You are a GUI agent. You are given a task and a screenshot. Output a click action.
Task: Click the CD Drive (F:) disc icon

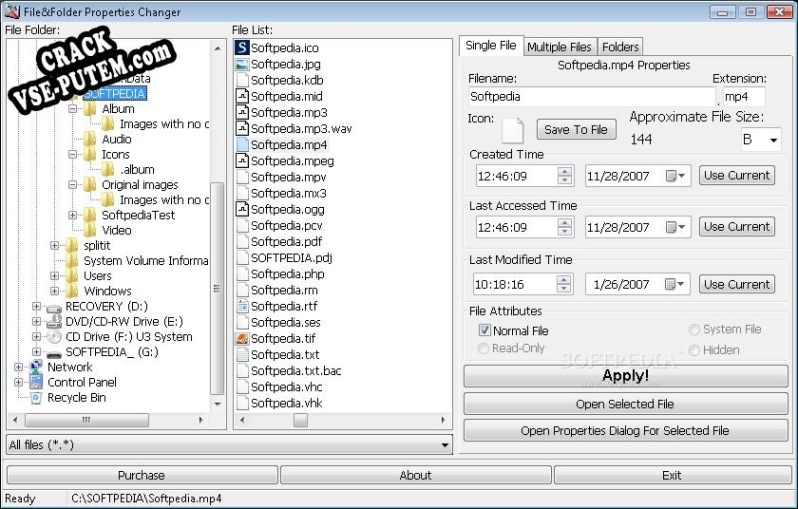point(54,337)
